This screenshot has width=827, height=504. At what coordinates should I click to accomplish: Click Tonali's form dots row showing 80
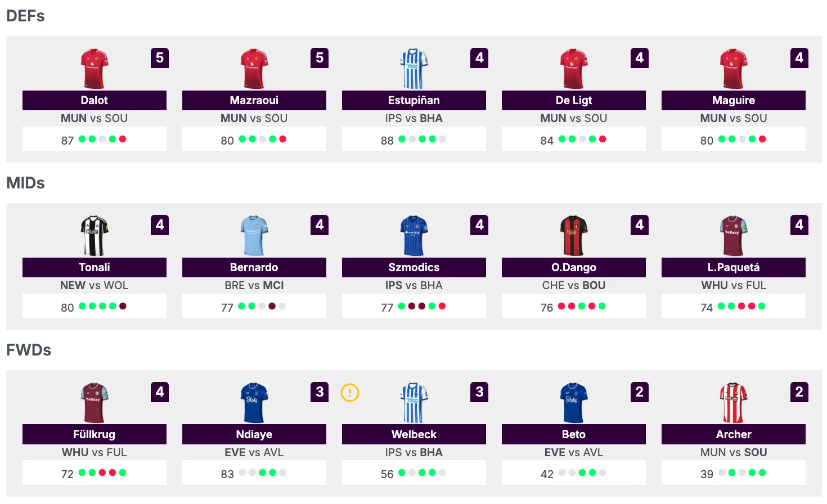(x=94, y=307)
